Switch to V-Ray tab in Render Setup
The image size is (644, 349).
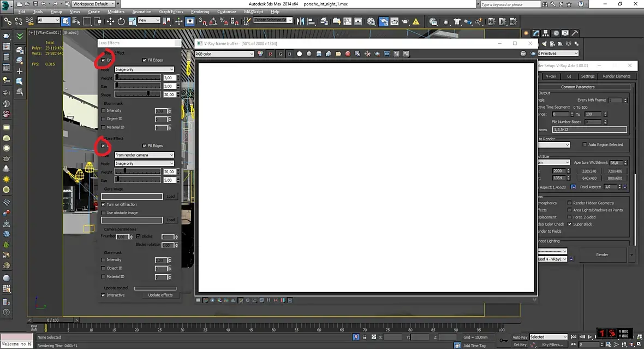pyautogui.click(x=551, y=76)
